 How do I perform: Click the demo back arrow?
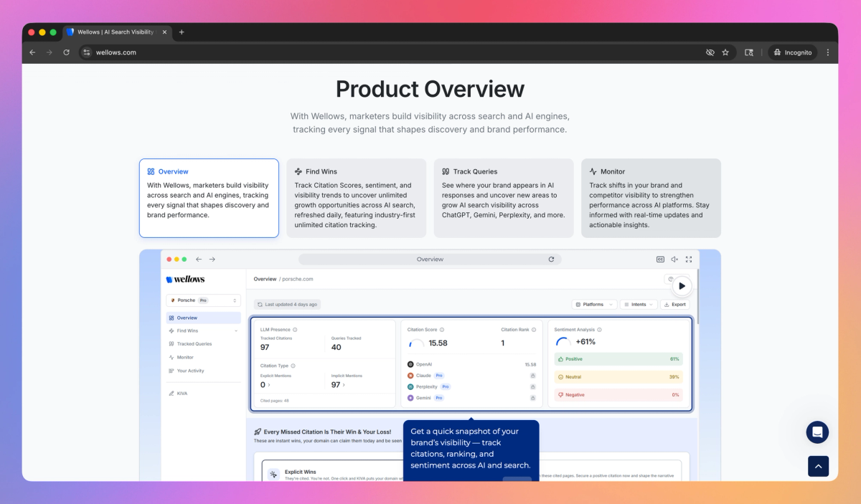pyautogui.click(x=199, y=260)
